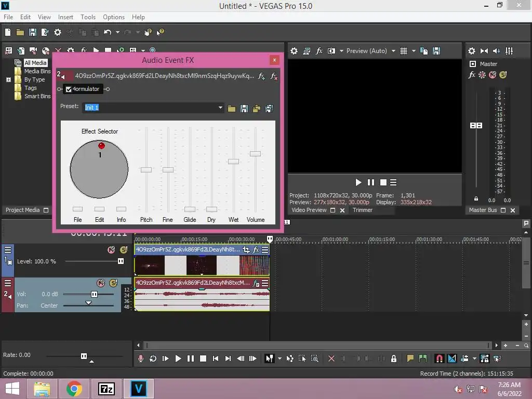Open the Insert menu
Image resolution: width=532 pixels, height=399 pixels.
coord(65,17)
